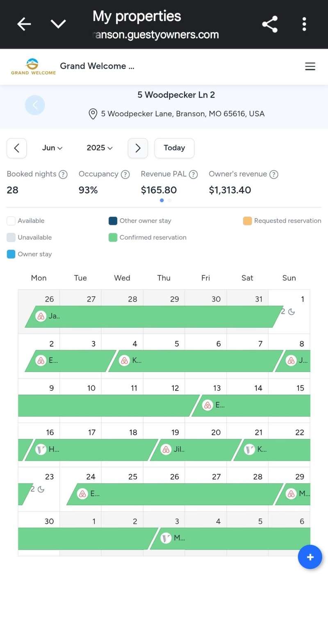
Task: Open Revenue PAL info icon
Action: click(193, 175)
